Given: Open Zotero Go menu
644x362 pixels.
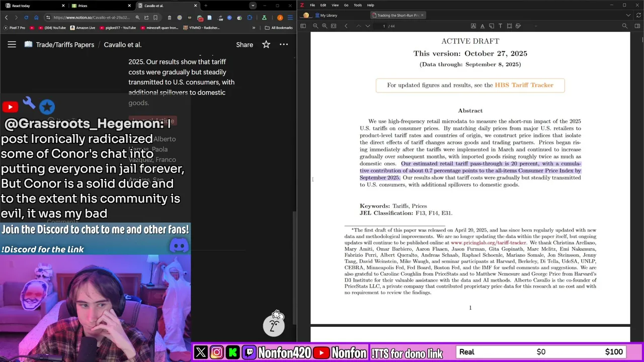Looking at the screenshot, I should pyautogui.click(x=346, y=5).
